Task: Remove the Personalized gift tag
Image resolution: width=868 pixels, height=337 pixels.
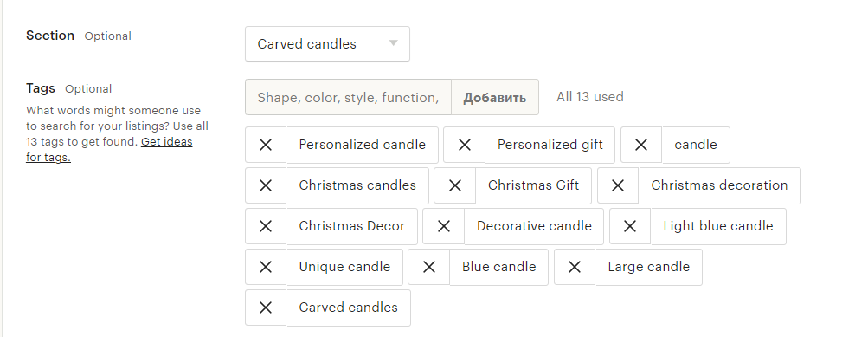Action: coord(465,145)
